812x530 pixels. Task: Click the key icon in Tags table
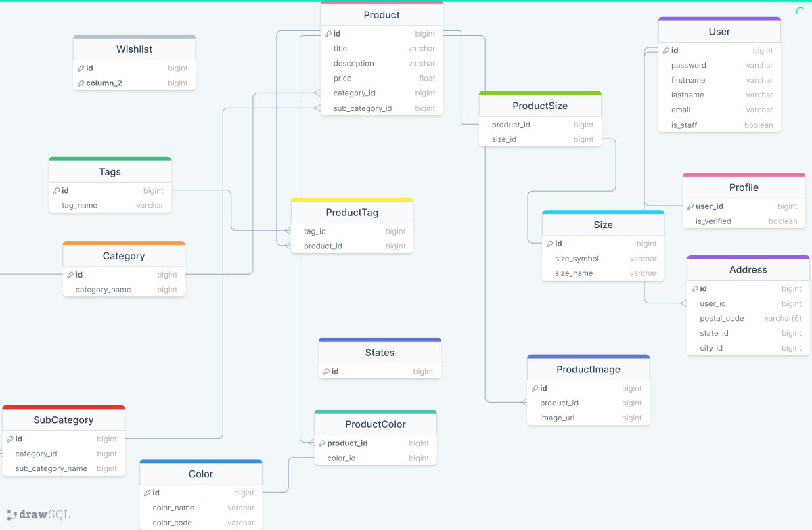56,191
